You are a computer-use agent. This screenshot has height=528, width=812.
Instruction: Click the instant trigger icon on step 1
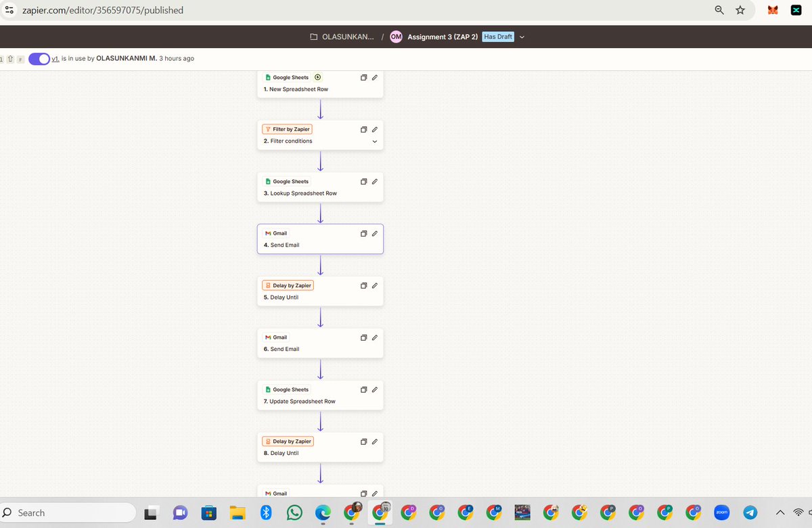point(318,77)
